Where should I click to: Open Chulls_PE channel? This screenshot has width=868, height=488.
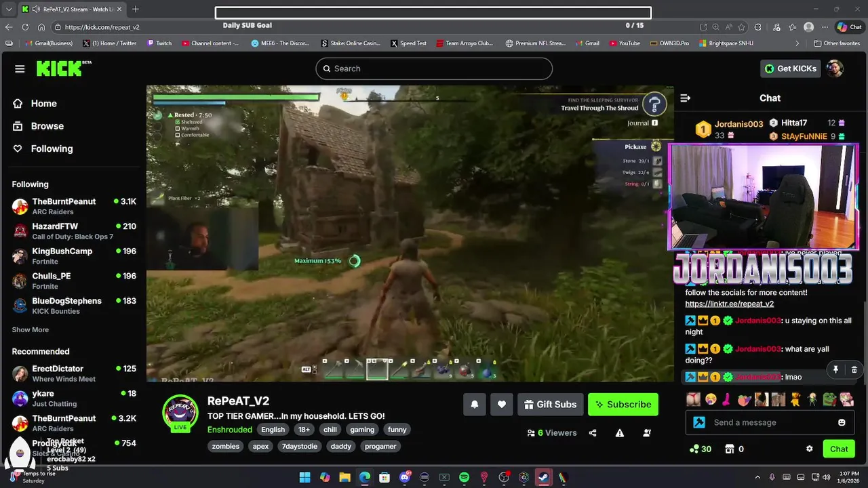[x=74, y=281]
